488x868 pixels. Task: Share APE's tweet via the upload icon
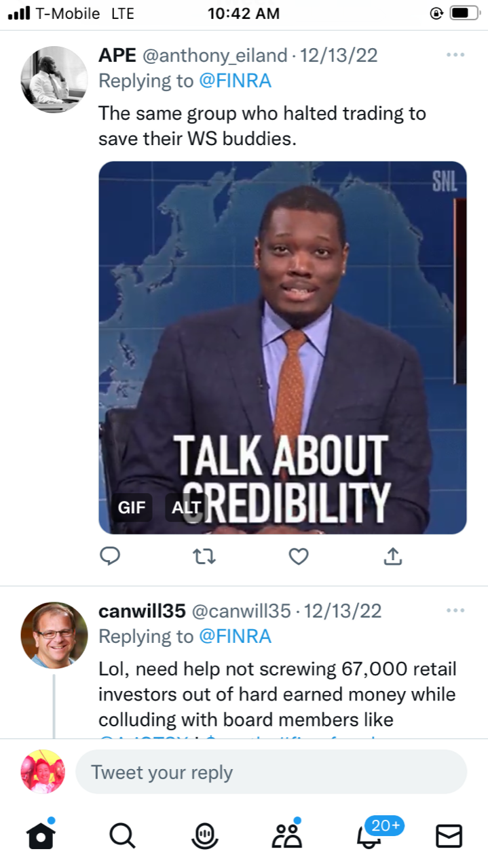tap(392, 556)
